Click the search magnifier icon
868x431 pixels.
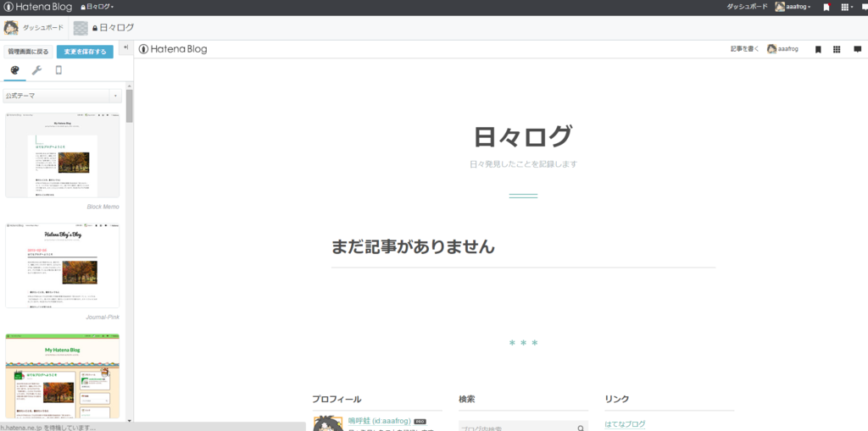[x=581, y=428]
